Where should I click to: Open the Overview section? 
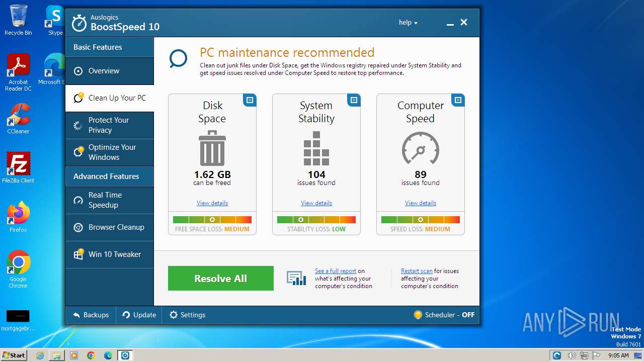click(x=109, y=71)
